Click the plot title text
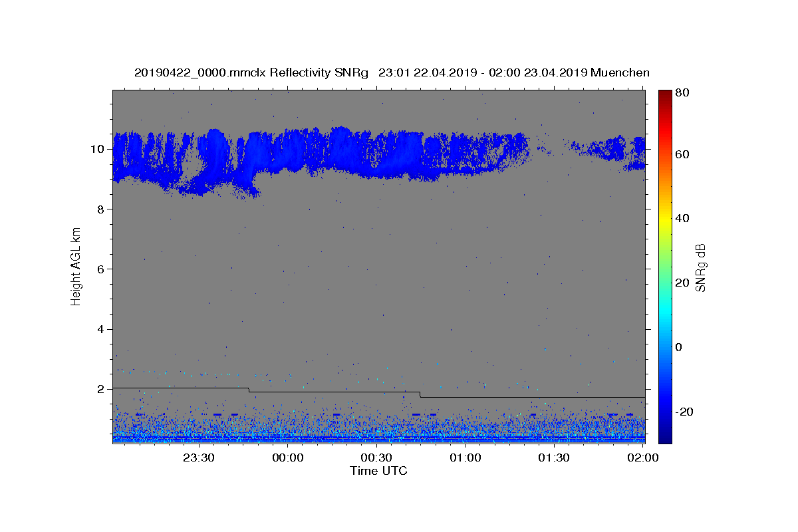 (x=392, y=72)
